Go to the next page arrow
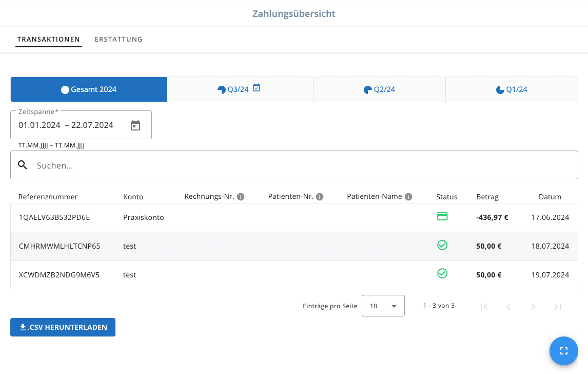 [533, 307]
